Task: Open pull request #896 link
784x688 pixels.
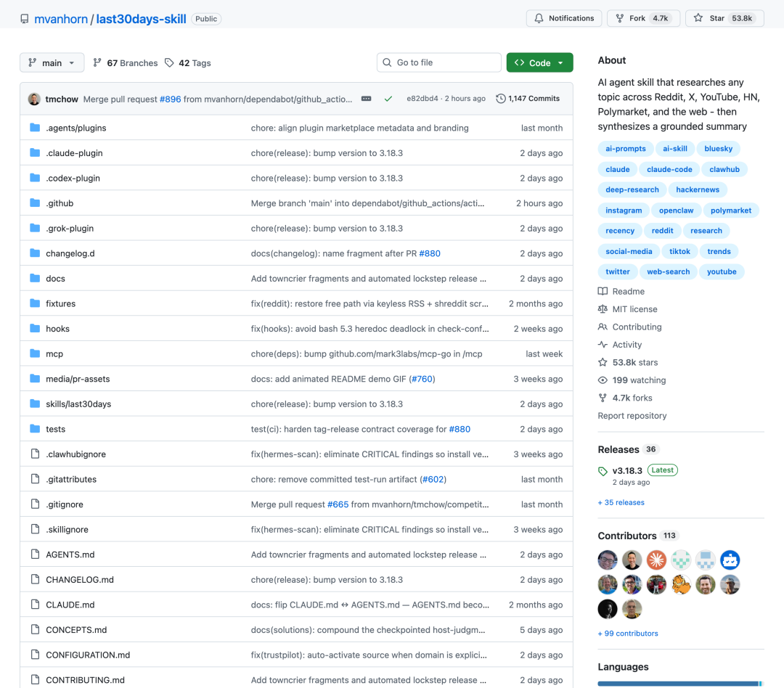Action: (x=170, y=99)
